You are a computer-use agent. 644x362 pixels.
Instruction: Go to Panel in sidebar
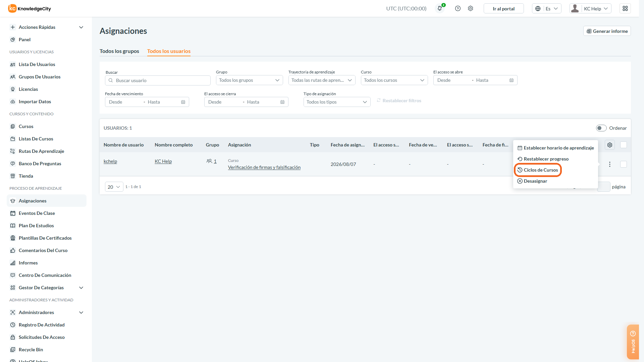pyautogui.click(x=24, y=40)
